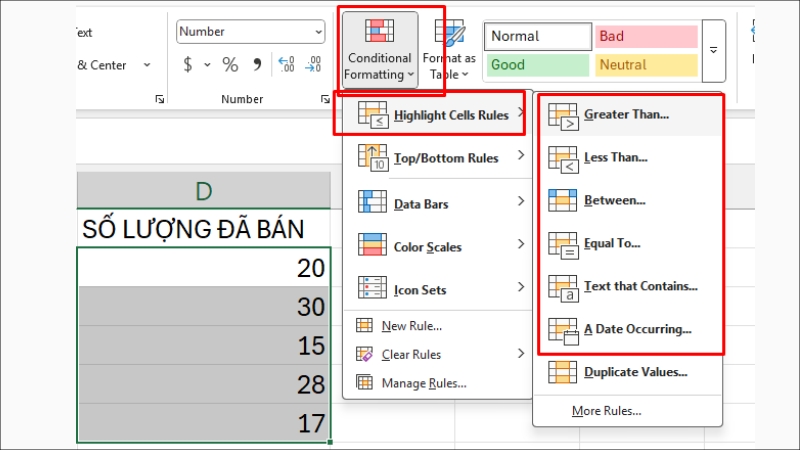Click the Conditional Formatting ribbon button

click(x=379, y=52)
